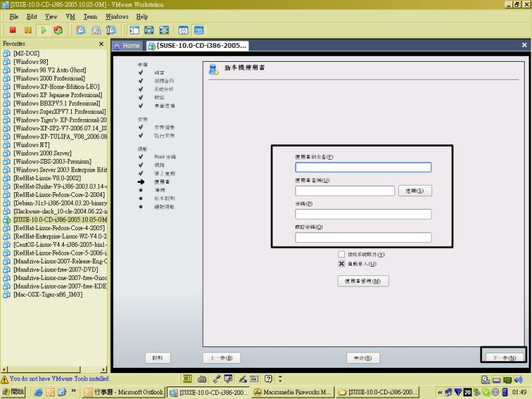
Task: Click the Next (N) button
Action: pyautogui.click(x=505, y=358)
